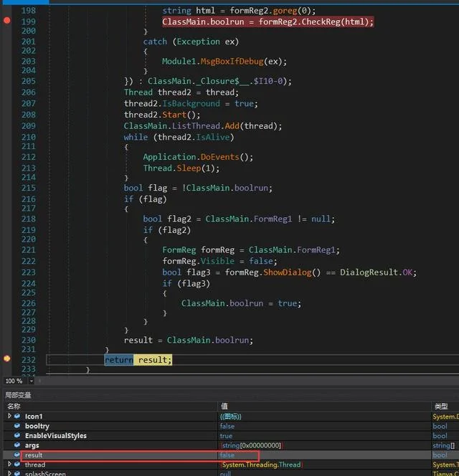Viewport: 459px width, 476px height.
Task: Click the 类型 column header
Action: (x=441, y=406)
